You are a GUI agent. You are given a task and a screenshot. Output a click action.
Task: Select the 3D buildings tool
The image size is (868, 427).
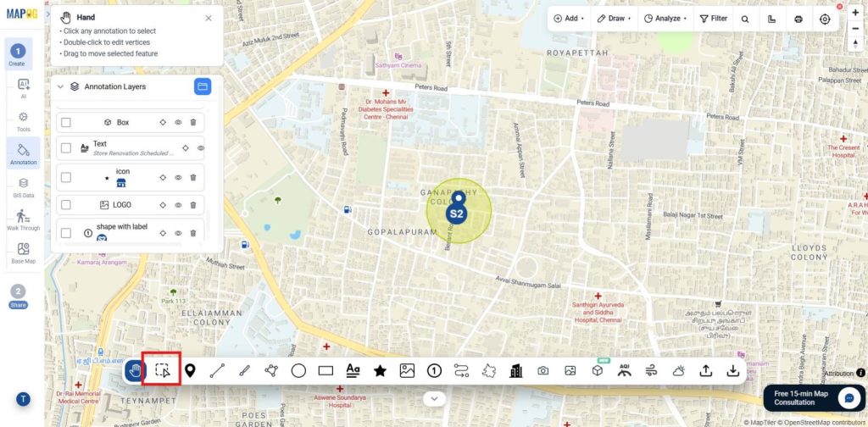coord(516,370)
